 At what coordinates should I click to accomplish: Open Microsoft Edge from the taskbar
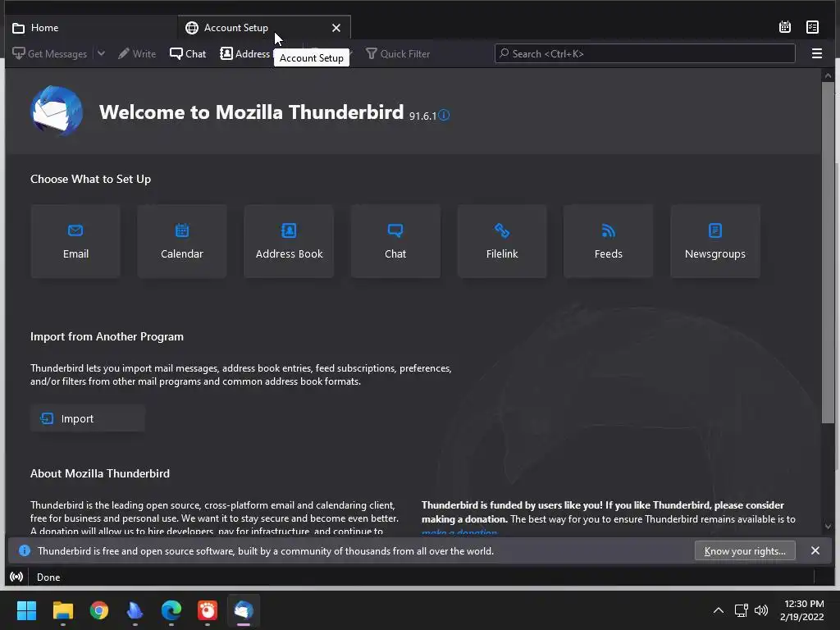point(171,610)
